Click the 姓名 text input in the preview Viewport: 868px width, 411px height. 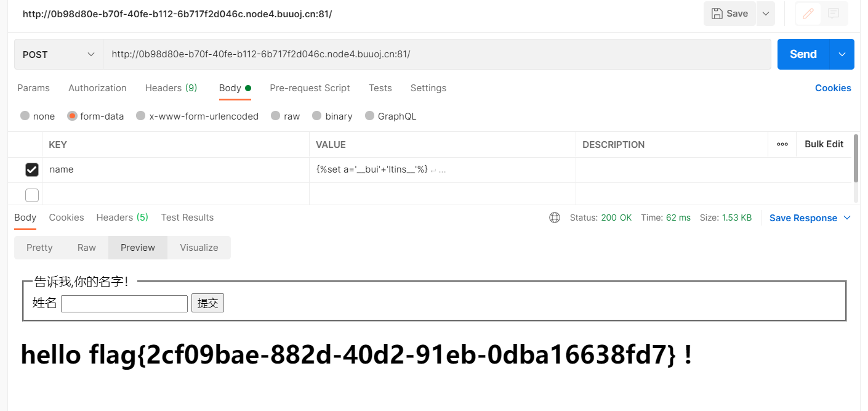pyautogui.click(x=124, y=303)
